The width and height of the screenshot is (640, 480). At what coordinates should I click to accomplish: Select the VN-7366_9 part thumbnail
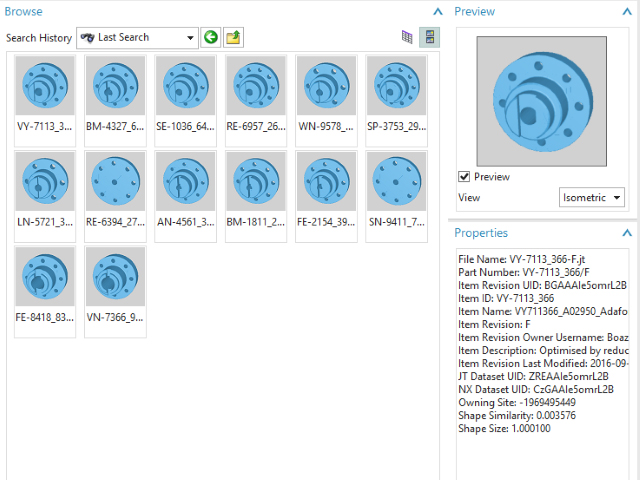[x=115, y=277]
